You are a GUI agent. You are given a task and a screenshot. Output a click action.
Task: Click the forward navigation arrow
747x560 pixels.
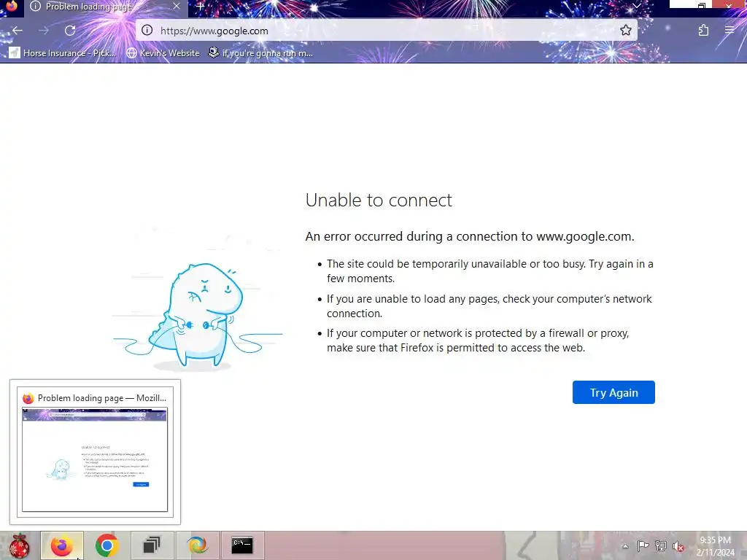[43, 31]
